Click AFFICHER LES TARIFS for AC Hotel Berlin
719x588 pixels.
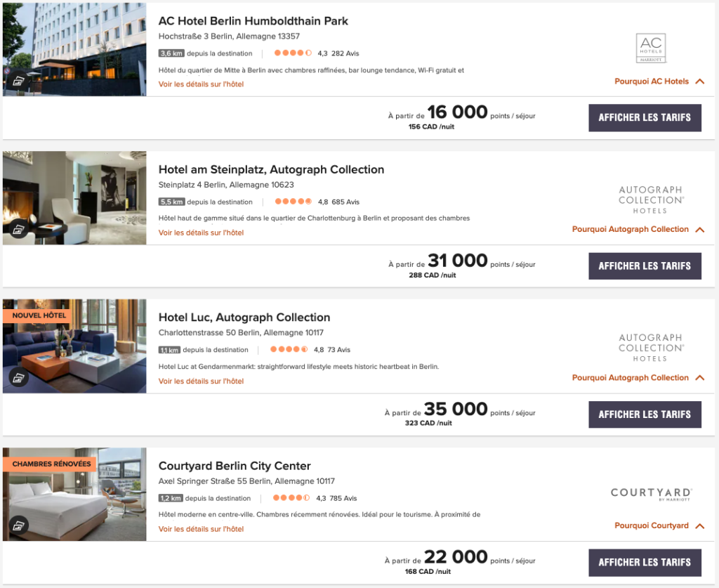coord(645,117)
